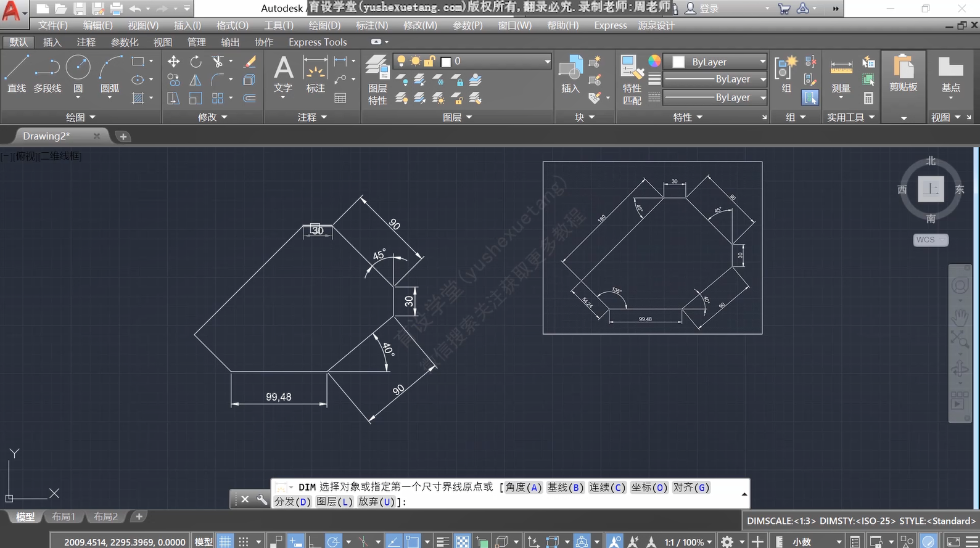Click the Trim scissors icon
Viewport: 980px width, 548px height.
coord(217,61)
